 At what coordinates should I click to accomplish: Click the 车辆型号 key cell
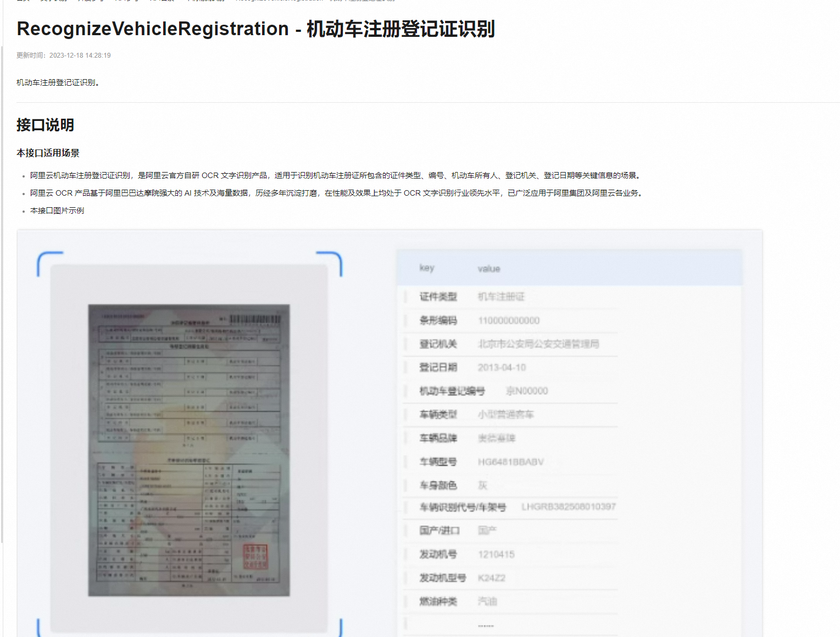click(438, 462)
